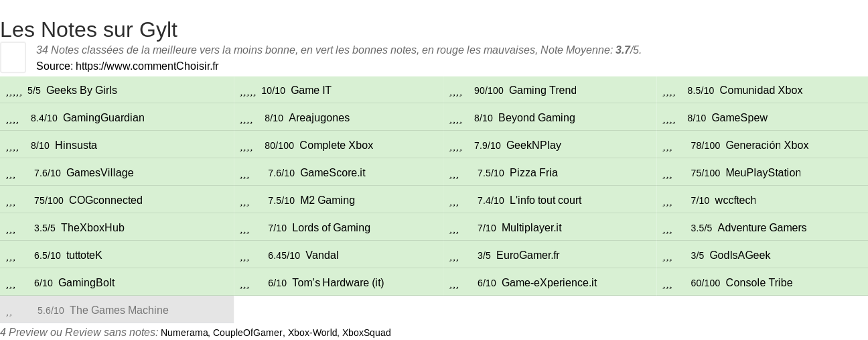
Task: Select the 6.45/10 score for Vandal
Action: pyautogui.click(x=284, y=256)
